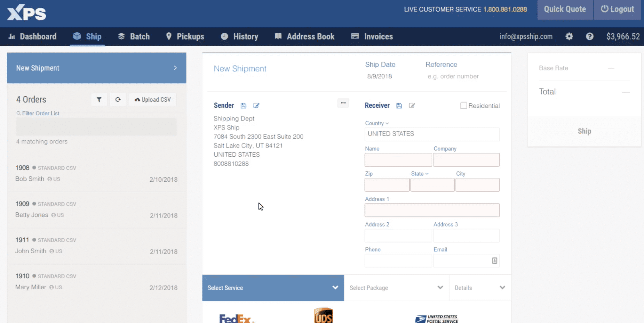
Task: Click the Receiver edit pencil icon
Action: (412, 106)
